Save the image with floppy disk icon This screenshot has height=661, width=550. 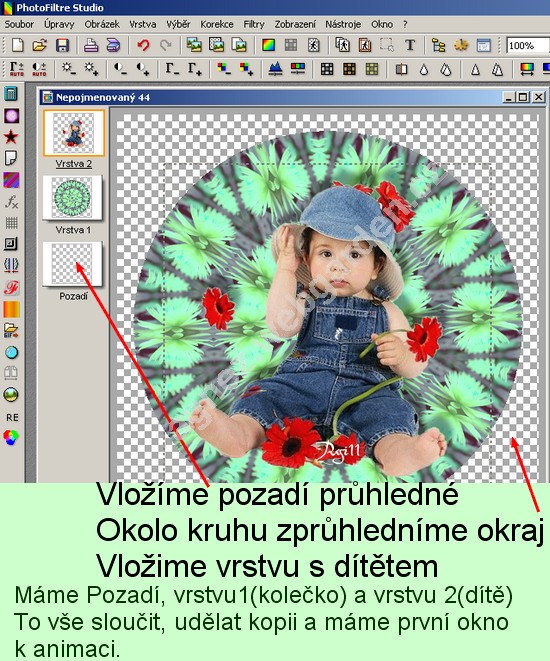click(62, 45)
